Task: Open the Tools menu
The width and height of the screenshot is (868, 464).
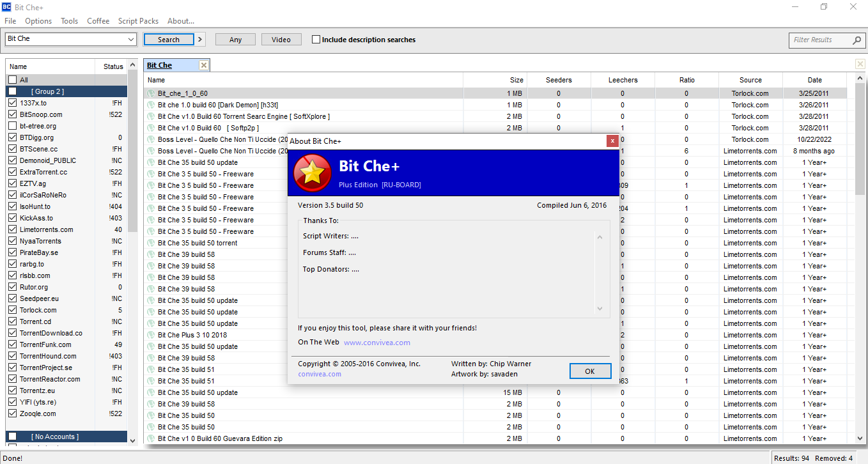Action: (x=69, y=21)
